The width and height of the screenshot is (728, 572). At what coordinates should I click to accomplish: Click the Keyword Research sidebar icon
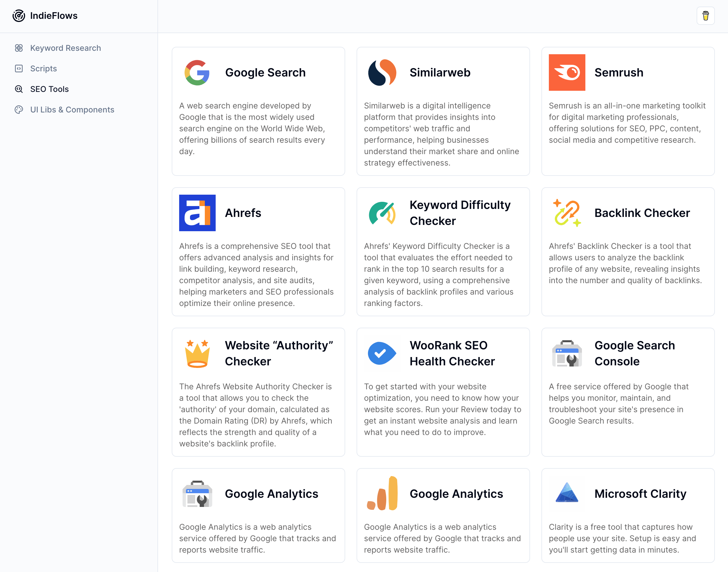coord(19,48)
